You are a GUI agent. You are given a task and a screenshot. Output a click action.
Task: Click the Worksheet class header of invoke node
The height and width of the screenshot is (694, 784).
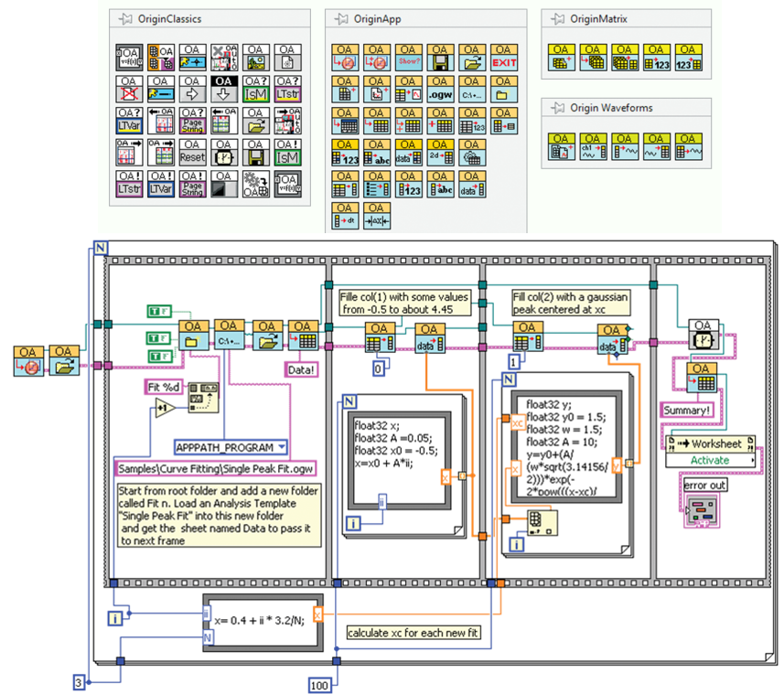pyautogui.click(x=710, y=443)
